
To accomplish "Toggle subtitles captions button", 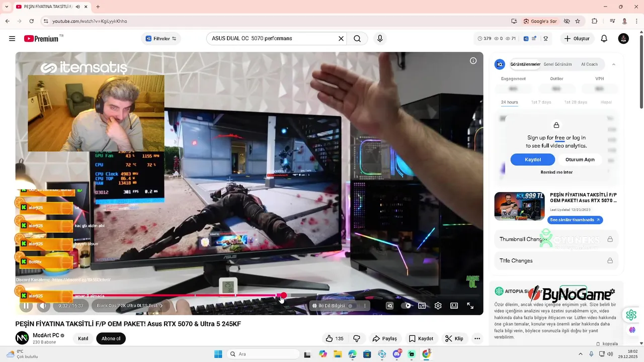I will [x=422, y=306].
